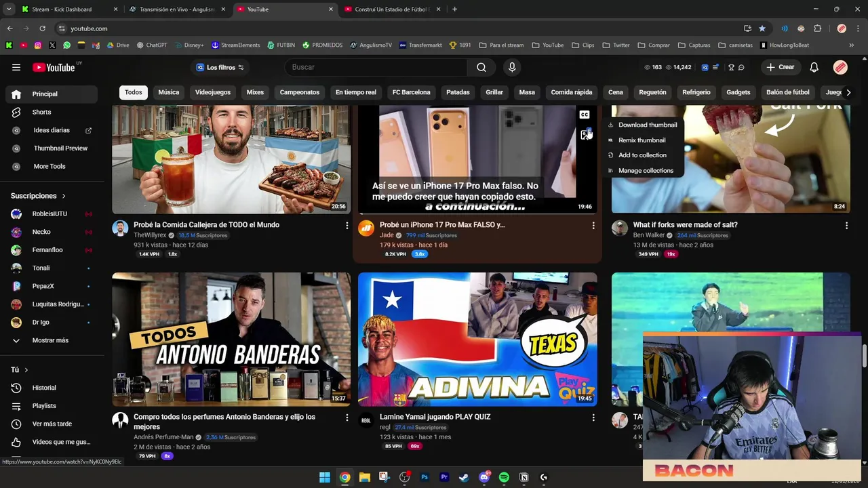The image size is (868, 488).
Task: Select the Videojuegos filter chip
Action: point(213,92)
